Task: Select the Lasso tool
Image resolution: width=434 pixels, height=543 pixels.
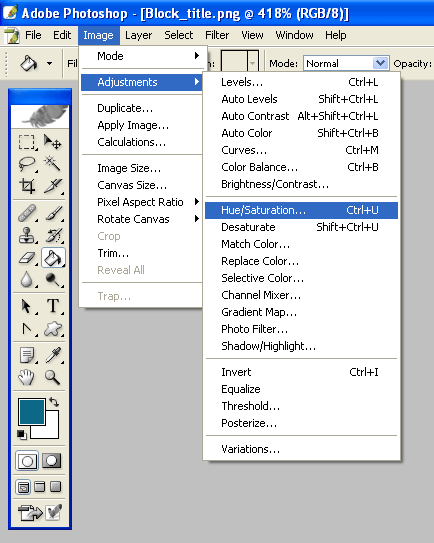Action: (x=27, y=163)
